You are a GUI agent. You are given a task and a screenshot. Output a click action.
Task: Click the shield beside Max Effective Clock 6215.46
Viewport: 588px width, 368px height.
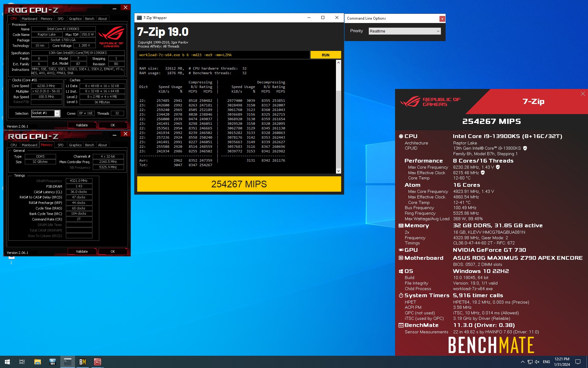483,173
